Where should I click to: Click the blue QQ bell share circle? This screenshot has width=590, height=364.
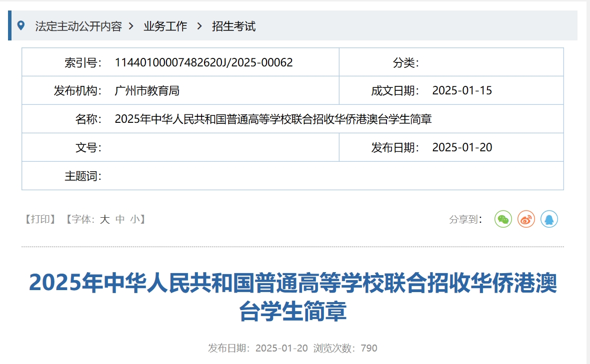(549, 219)
